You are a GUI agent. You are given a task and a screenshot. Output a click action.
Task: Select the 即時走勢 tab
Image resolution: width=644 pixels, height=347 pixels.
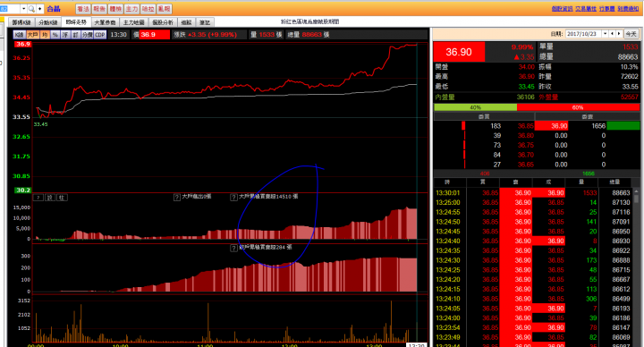[x=76, y=22]
